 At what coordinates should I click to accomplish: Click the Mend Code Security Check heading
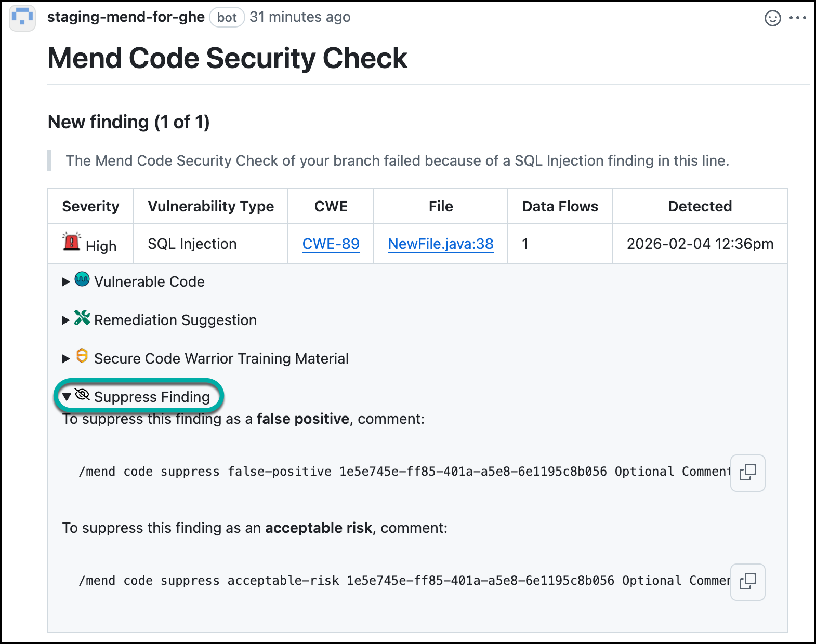228,58
